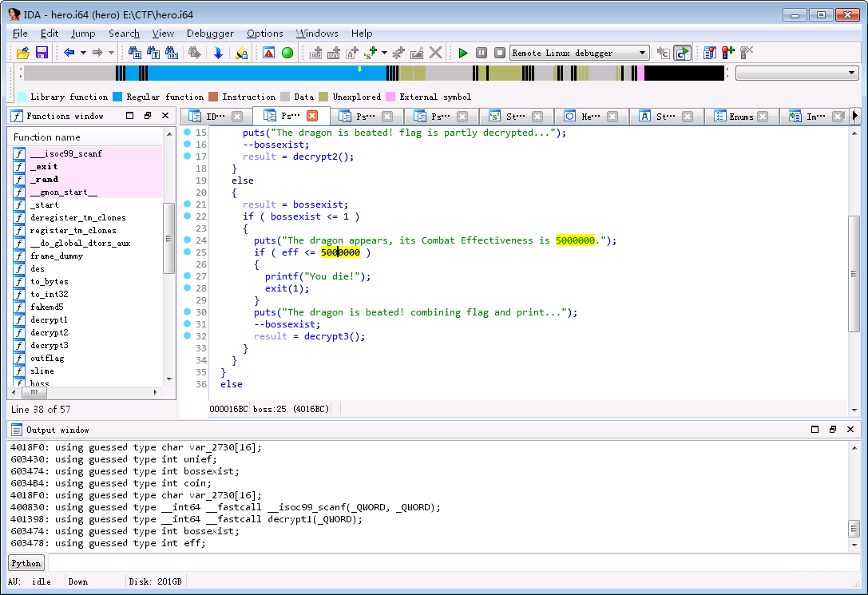The width and height of the screenshot is (868, 595).
Task: Close the Functions window panel
Action: pyautogui.click(x=165, y=116)
